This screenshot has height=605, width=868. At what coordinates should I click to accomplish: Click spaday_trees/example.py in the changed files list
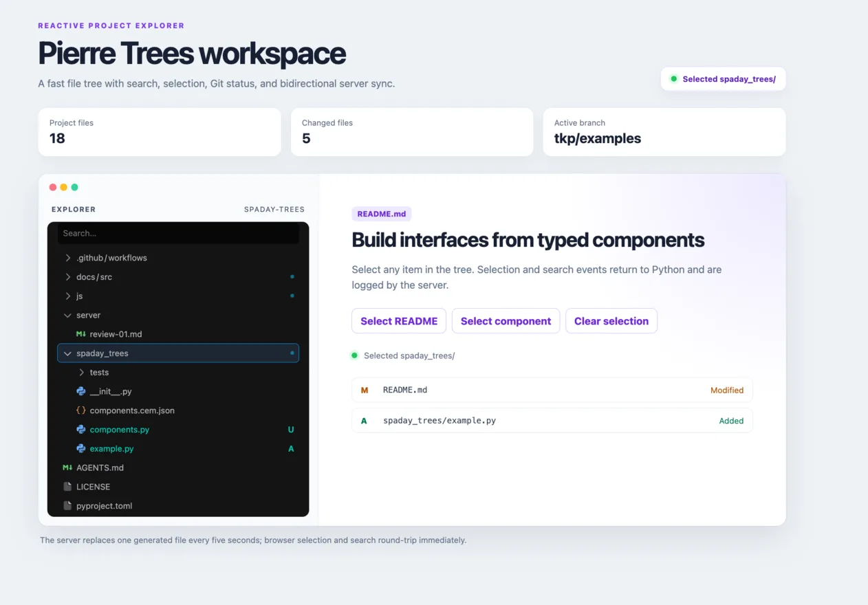click(x=440, y=421)
